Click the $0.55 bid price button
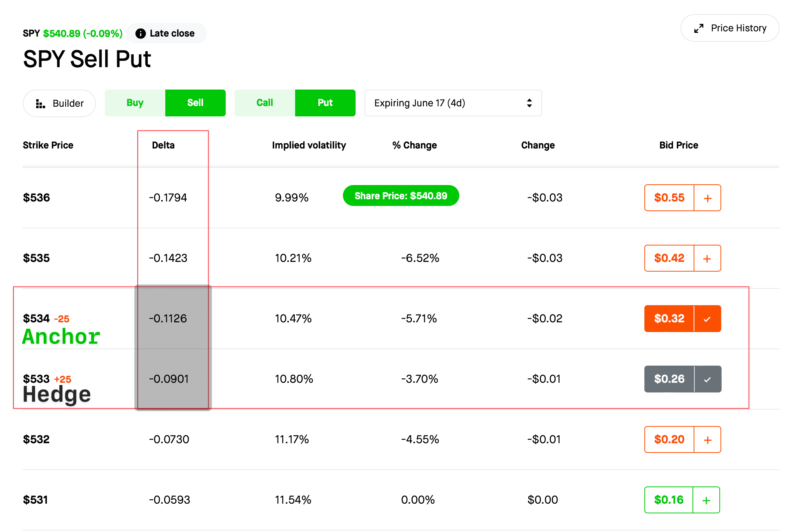The image size is (791, 532). click(x=669, y=198)
